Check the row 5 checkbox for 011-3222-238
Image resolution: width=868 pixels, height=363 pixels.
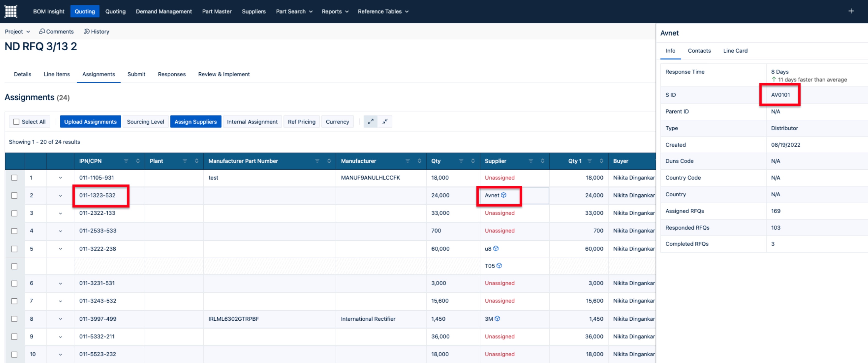[x=14, y=249]
